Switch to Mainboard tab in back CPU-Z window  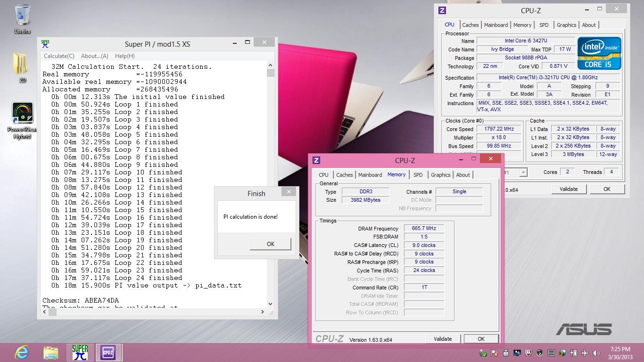point(496,25)
